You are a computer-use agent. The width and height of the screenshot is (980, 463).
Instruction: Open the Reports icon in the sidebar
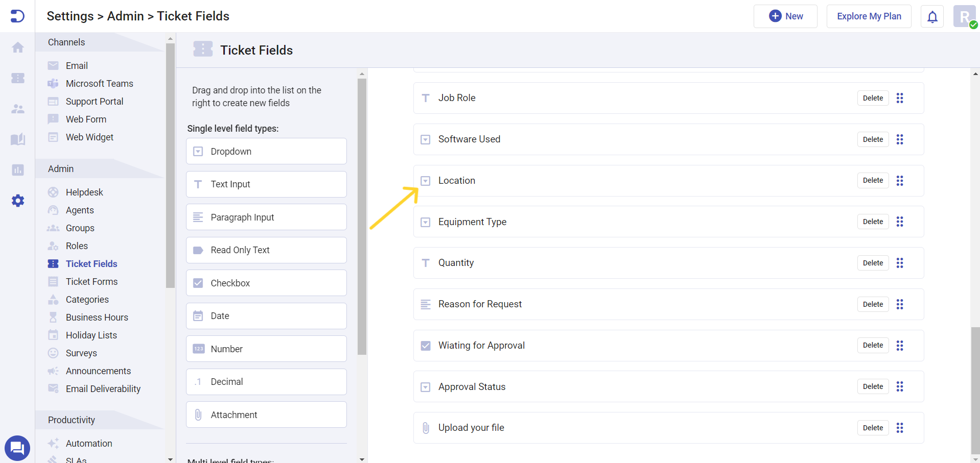[x=17, y=170]
